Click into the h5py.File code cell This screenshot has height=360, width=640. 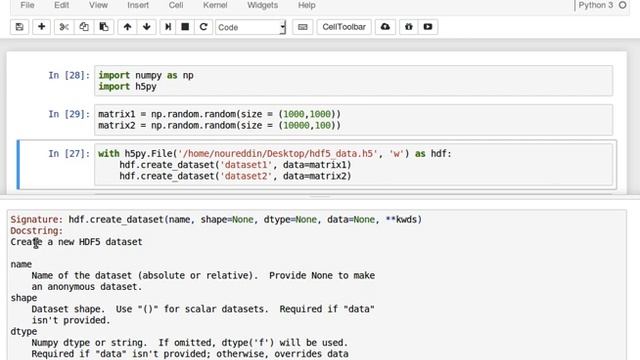click(353, 165)
